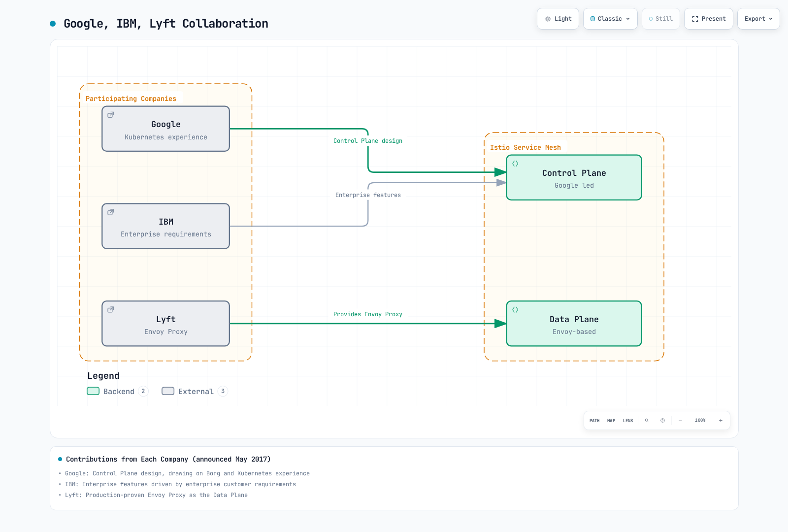Screen dimensions: 788x532
Task: Switch to LENS mode
Action: (628, 421)
